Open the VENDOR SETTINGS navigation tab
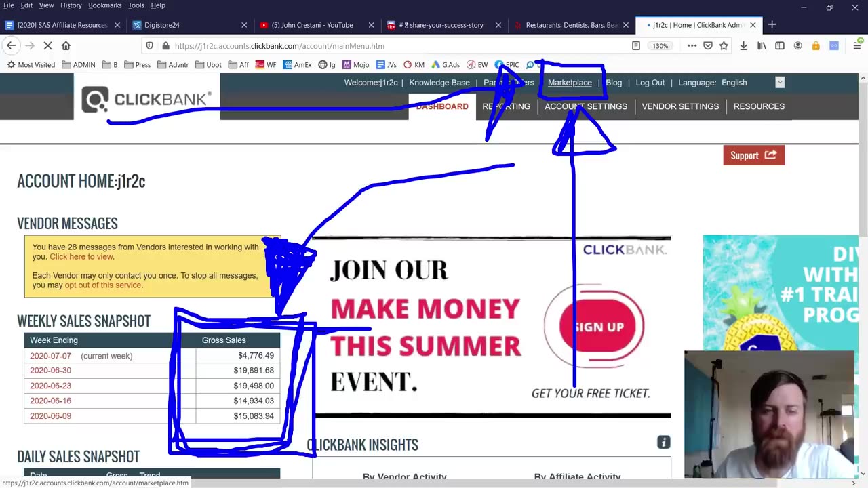This screenshot has height=488, width=868. tap(680, 106)
